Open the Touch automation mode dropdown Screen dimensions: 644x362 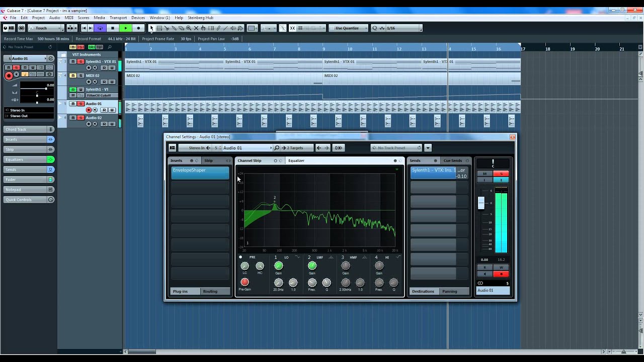coord(46,28)
